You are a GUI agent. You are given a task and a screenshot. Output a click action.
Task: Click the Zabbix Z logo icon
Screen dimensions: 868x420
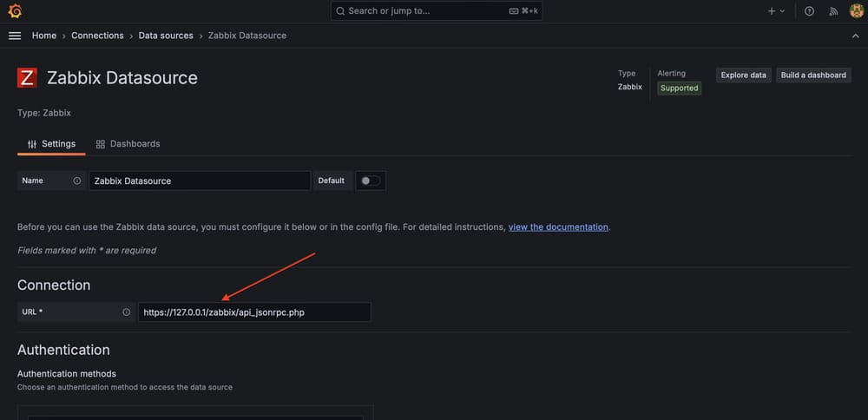coord(27,78)
